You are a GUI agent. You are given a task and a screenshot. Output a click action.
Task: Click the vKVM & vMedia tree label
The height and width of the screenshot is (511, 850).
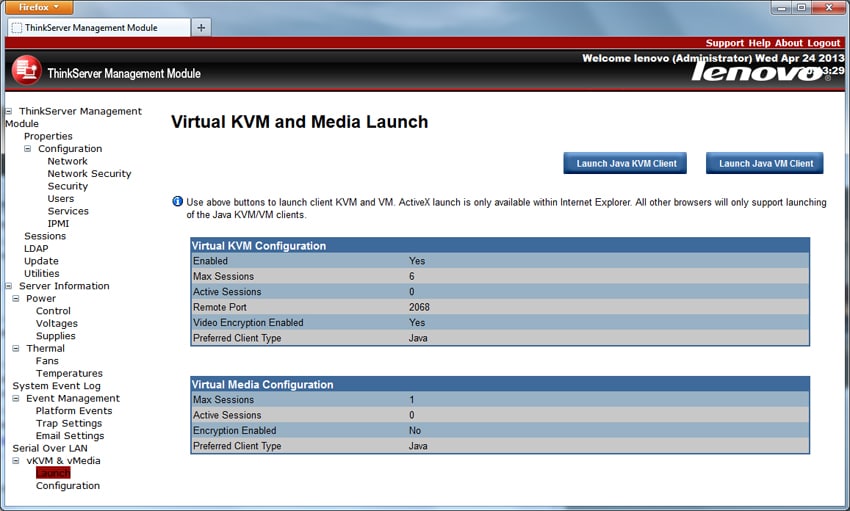[63, 460]
